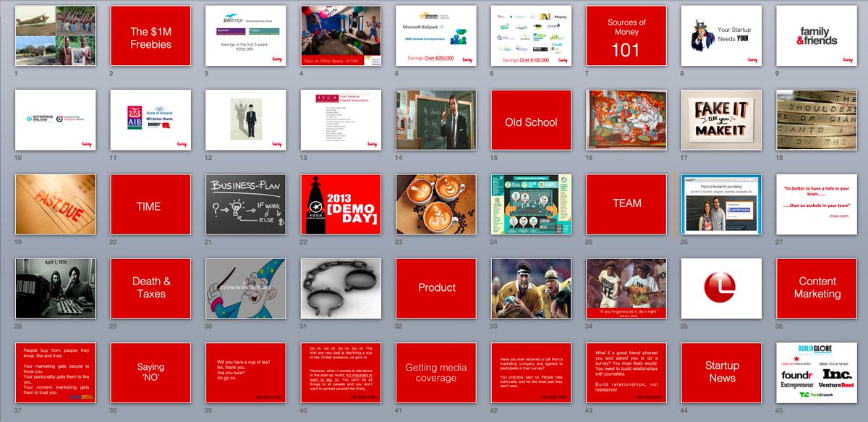Viewport: 868px width, 422px height.
Task: Choose the logos slide 'Savings Over €100,000'
Action: [531, 35]
